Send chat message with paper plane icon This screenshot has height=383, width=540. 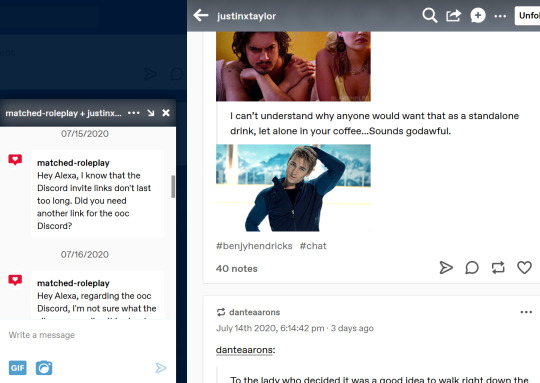coord(161,368)
